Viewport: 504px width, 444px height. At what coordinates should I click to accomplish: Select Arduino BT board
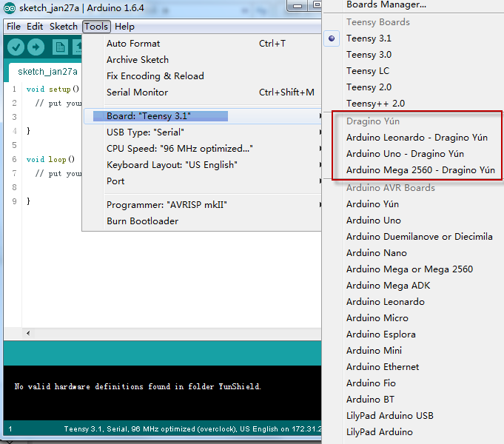[370, 400]
